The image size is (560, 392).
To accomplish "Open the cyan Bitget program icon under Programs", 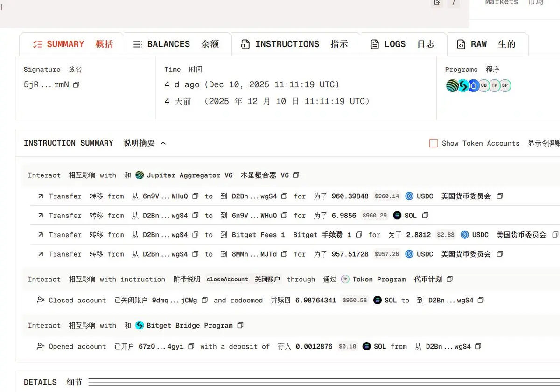I will point(463,85).
